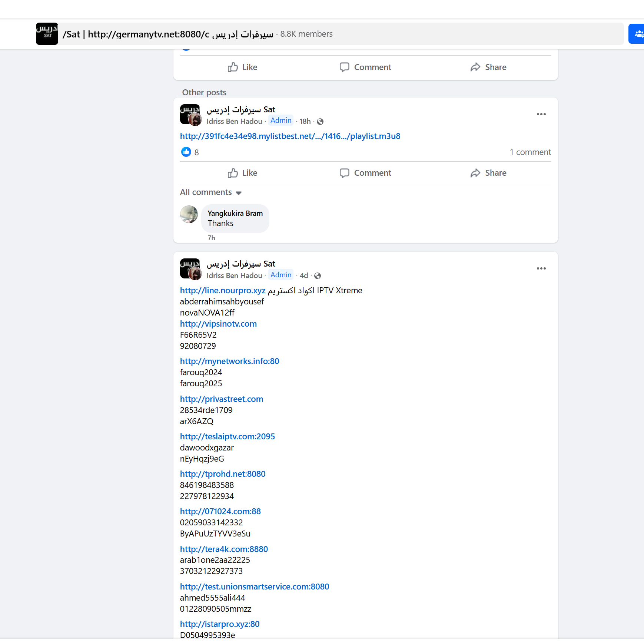Click the Admin badge on the 18h post
644x644 pixels.
[281, 120]
